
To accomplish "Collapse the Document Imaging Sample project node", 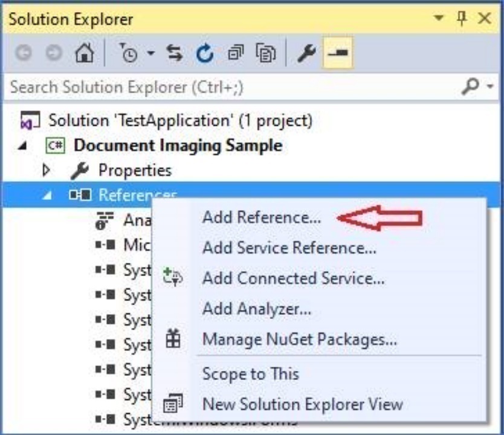I will pos(22,146).
